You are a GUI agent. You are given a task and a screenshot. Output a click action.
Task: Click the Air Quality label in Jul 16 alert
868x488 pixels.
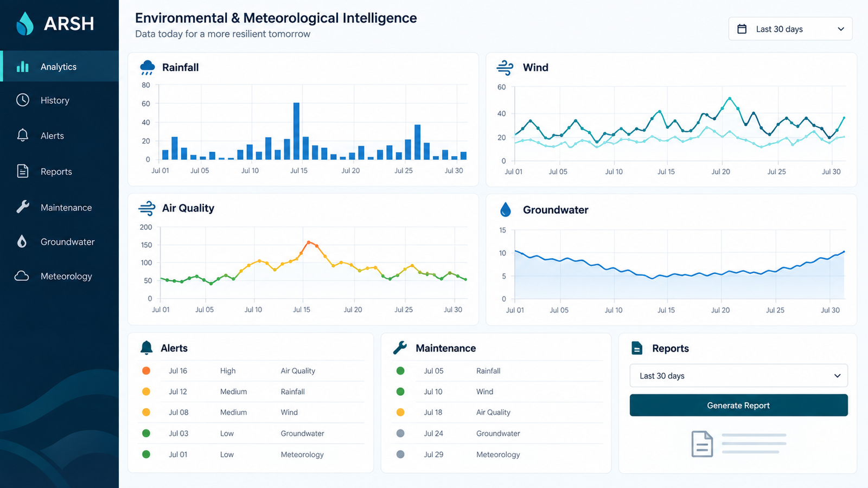pos(298,371)
